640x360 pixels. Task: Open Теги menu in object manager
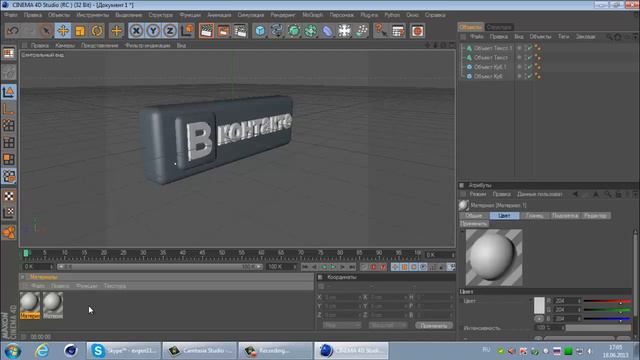pyautogui.click(x=563, y=36)
